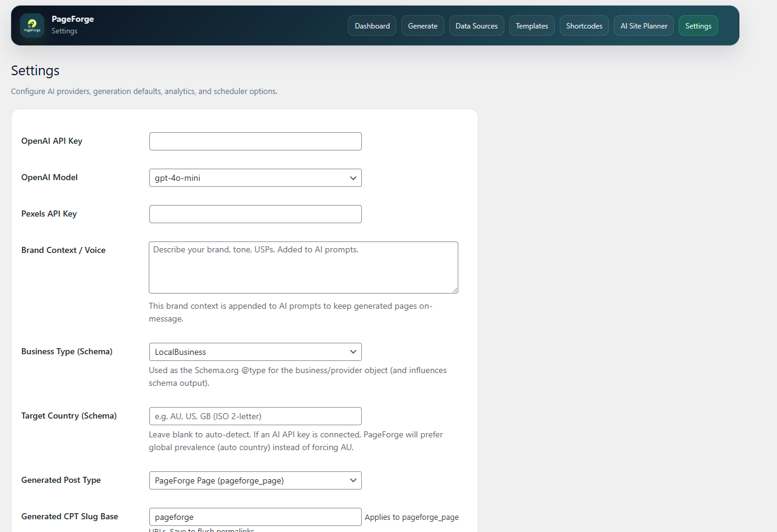777x532 pixels.
Task: Open the Data Sources section
Action: coord(477,25)
